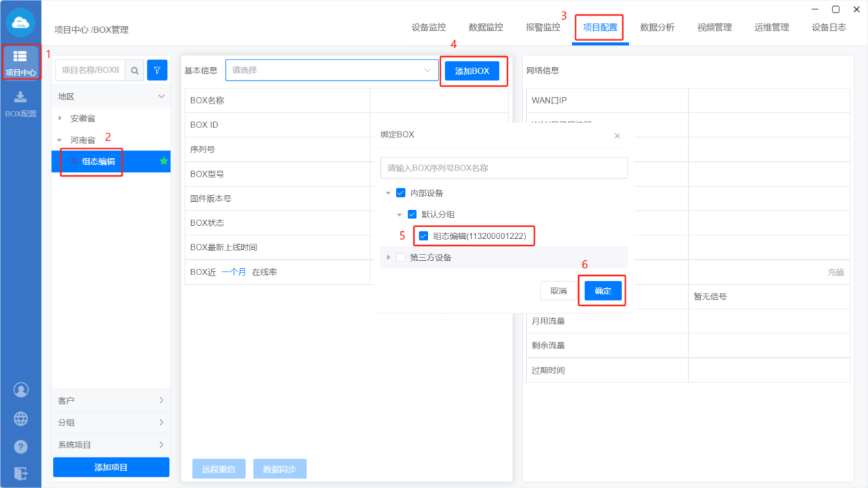The height and width of the screenshot is (488, 868).
Task: Check the 第三方设备 checkbox
Action: [x=401, y=257]
